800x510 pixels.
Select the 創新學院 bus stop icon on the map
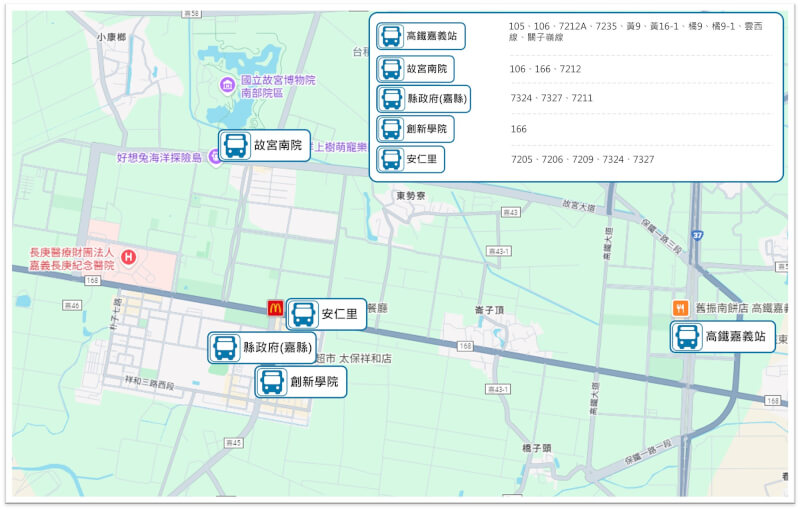(x=272, y=383)
